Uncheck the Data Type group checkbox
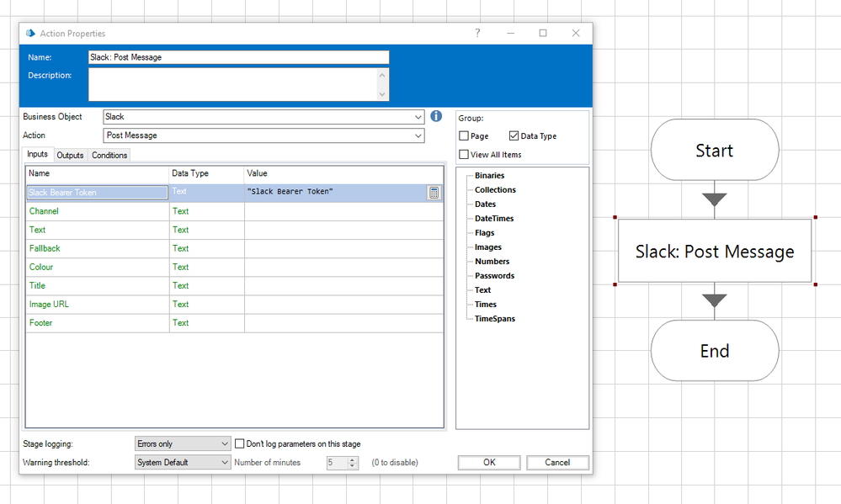 [514, 136]
